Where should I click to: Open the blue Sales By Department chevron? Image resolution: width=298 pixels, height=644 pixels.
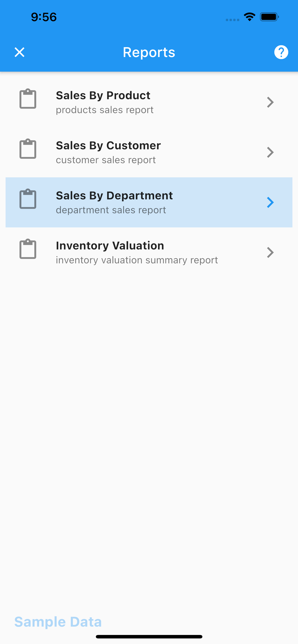point(270,202)
